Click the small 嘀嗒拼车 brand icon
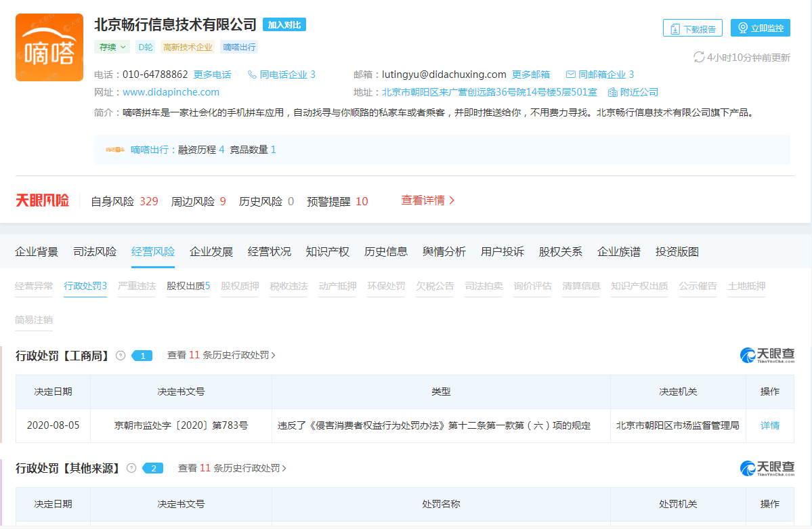This screenshot has height=529, width=812. [x=115, y=150]
